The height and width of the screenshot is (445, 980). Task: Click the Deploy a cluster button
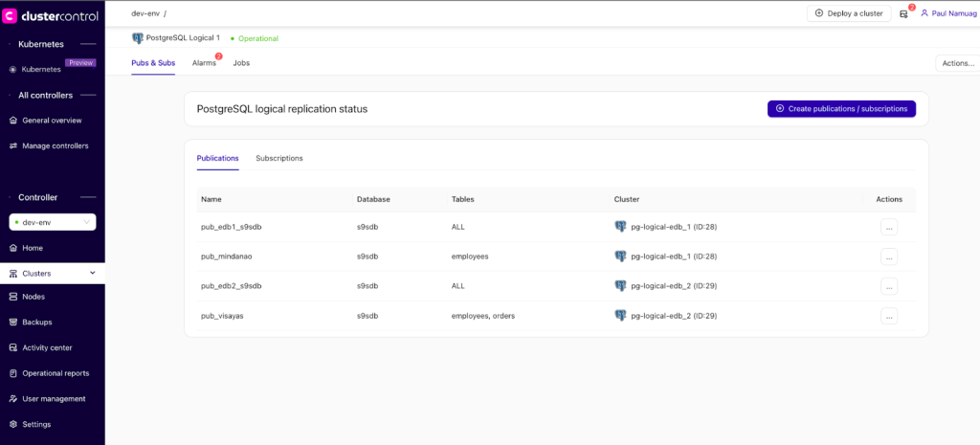848,13
